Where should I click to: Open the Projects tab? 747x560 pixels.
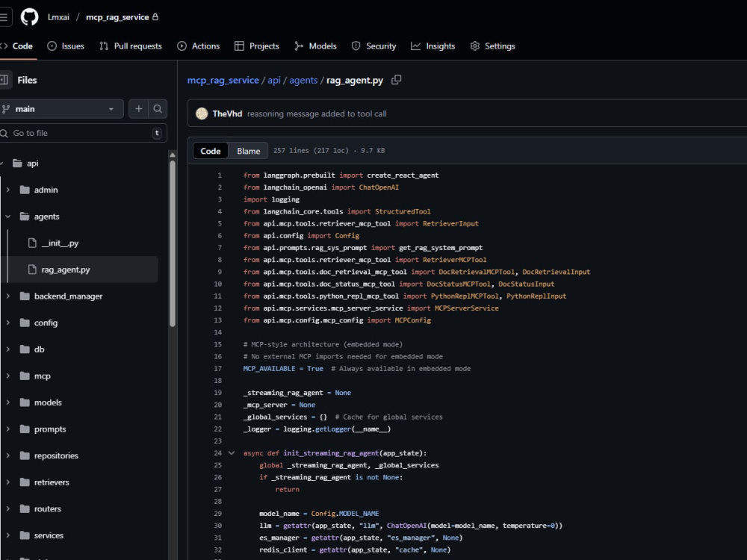point(257,46)
